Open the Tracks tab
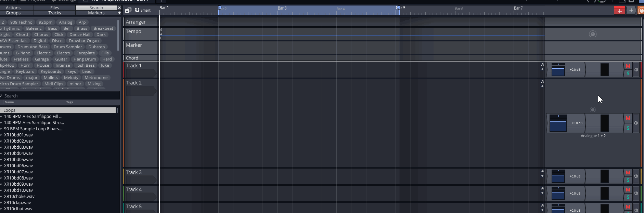 point(55,13)
